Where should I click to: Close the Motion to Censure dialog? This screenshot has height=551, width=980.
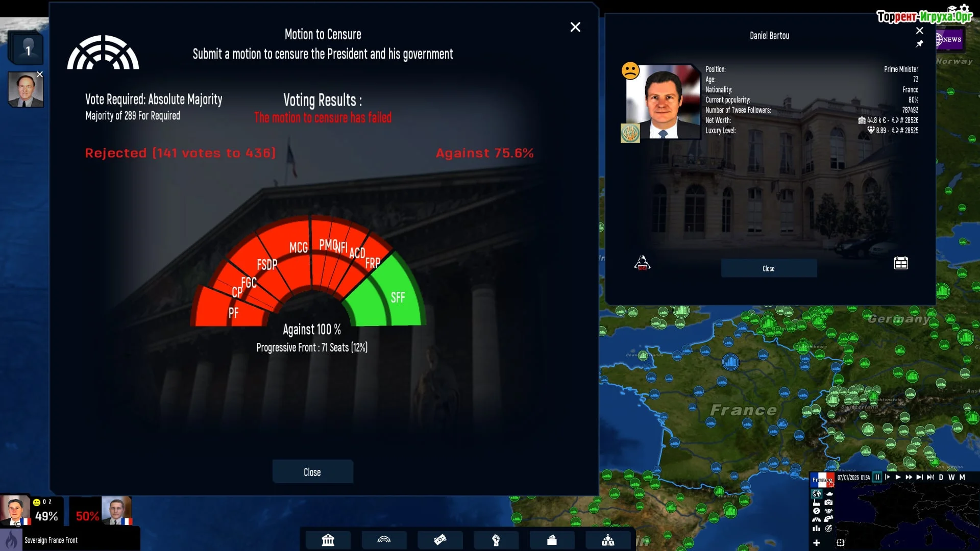click(x=575, y=27)
